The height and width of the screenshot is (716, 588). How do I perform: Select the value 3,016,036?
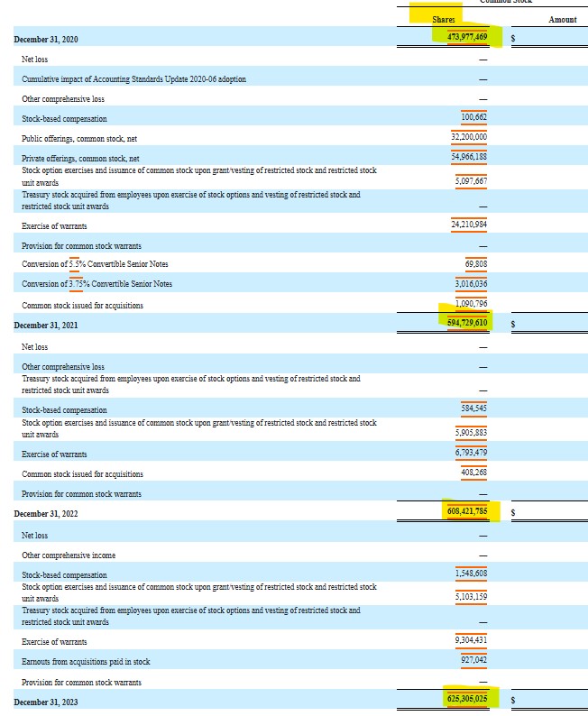tap(471, 283)
